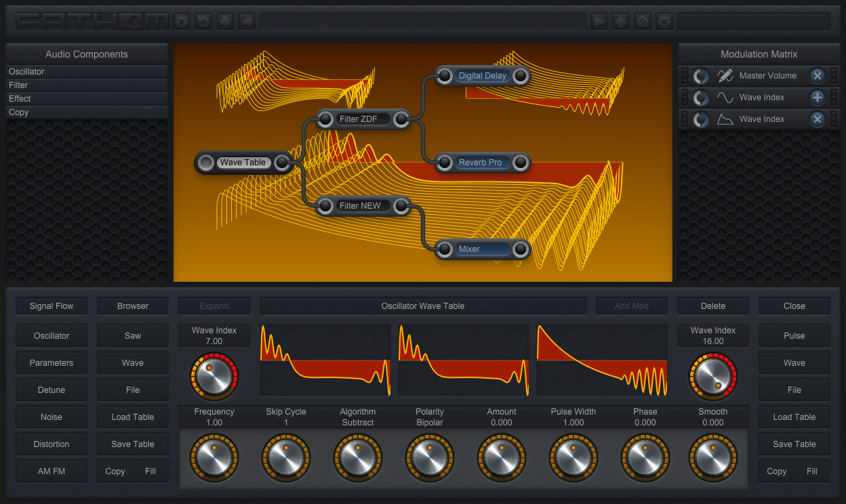The image size is (846, 504).
Task: Click the circle-slash clear icon in top bar
Action: [x=643, y=21]
